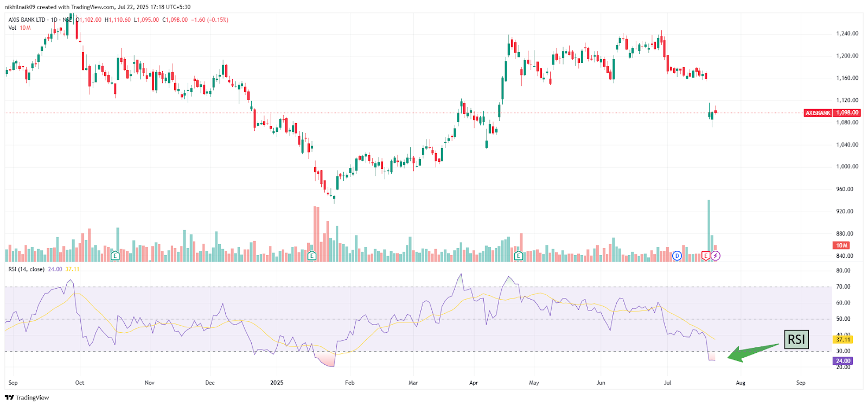Screen dimensions: 868x406
Task: Click the red earnings marker in July
Action: point(706,256)
